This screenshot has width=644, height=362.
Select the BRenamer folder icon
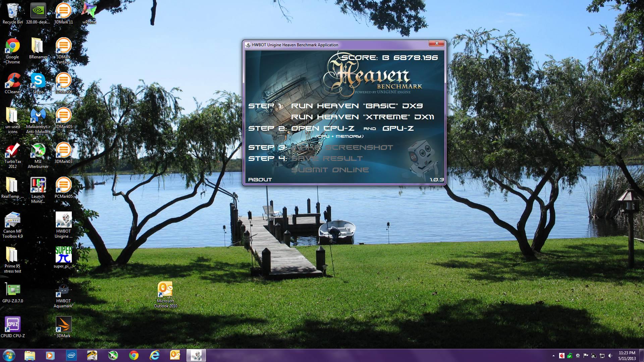[x=38, y=49]
